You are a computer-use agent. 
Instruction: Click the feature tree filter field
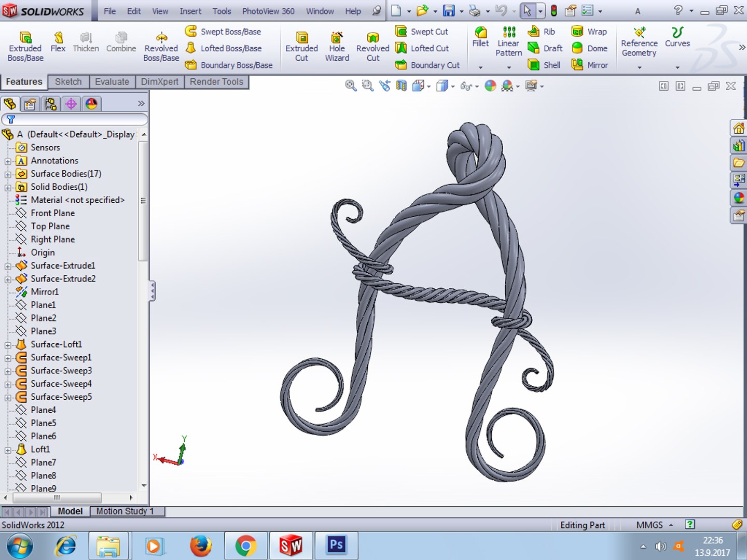point(75,119)
